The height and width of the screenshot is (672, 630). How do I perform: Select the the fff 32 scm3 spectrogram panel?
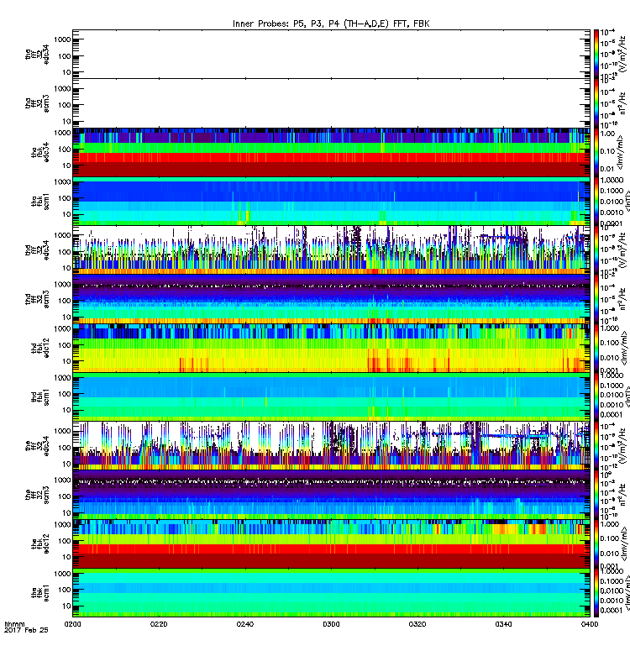(331, 495)
